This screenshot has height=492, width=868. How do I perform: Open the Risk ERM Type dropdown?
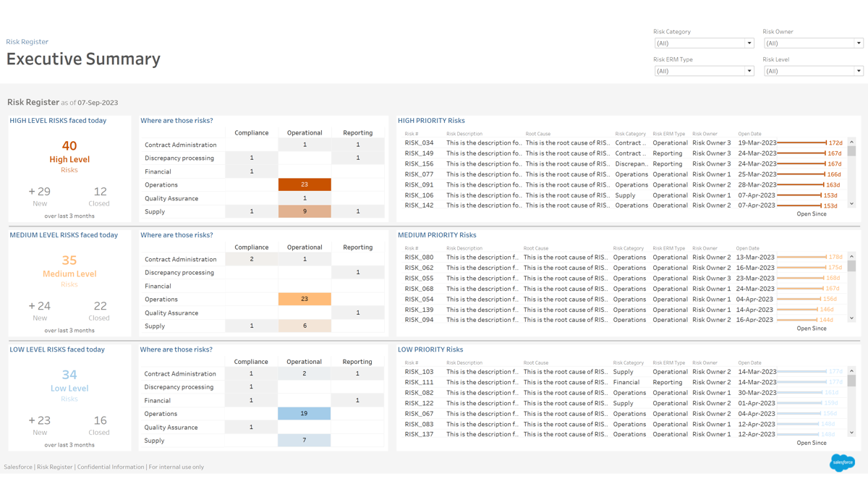(704, 71)
